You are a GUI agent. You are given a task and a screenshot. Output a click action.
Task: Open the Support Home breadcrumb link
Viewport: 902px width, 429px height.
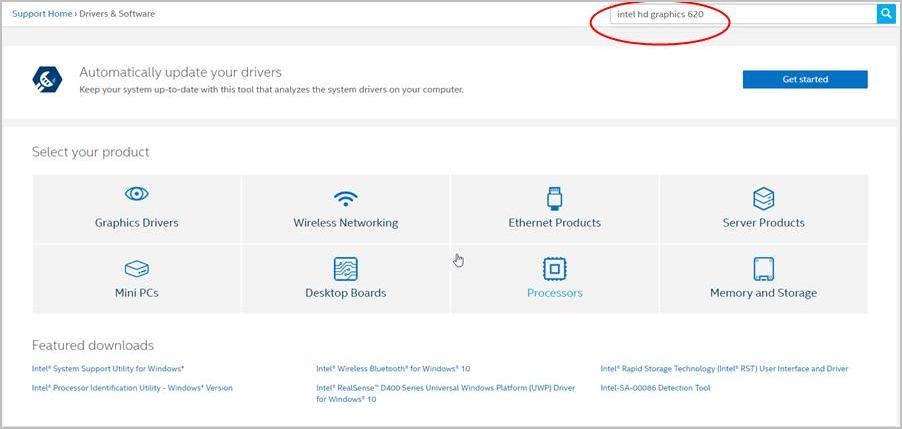42,14
